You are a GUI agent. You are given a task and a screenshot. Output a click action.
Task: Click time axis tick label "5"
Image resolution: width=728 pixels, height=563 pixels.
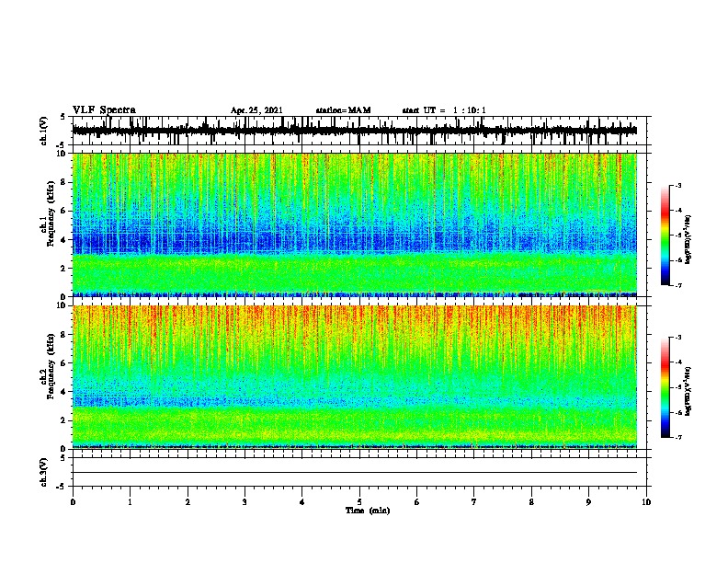(x=359, y=502)
